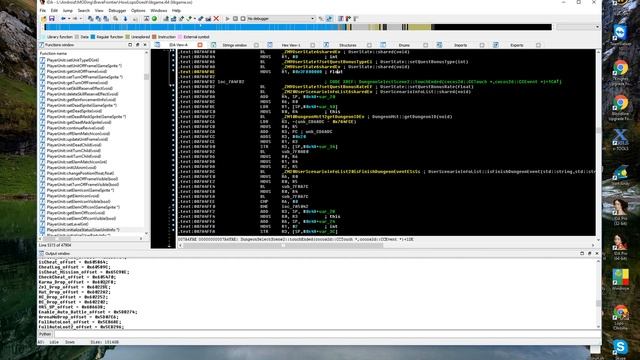The width and height of the screenshot is (640, 360).
Task: Open the debugger selection dropdown
Action: tap(313, 19)
